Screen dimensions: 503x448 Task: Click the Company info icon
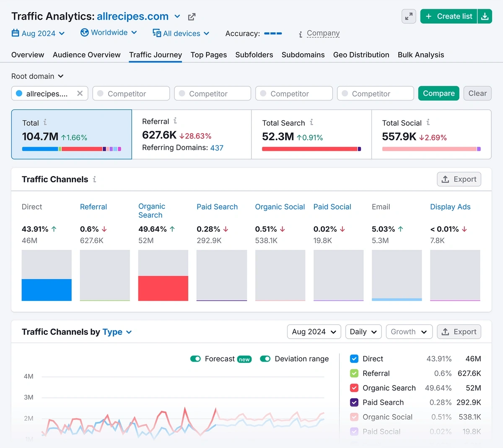point(301,34)
